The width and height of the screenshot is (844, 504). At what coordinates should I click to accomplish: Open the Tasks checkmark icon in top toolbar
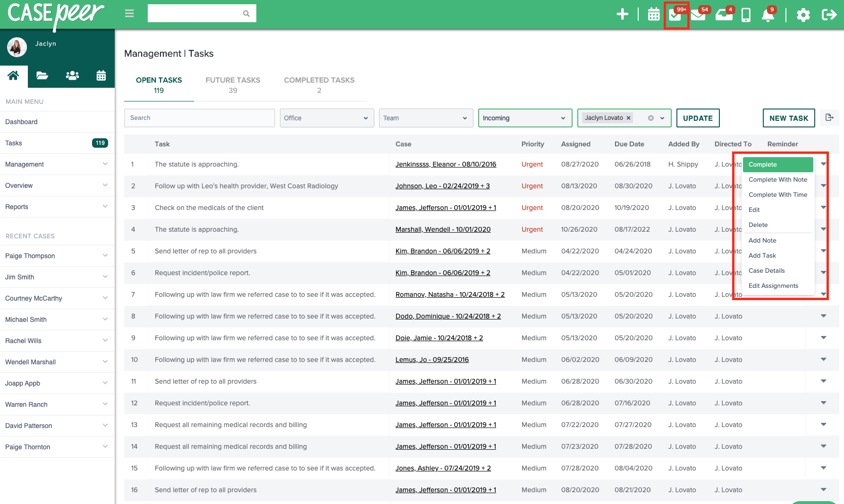(x=676, y=15)
